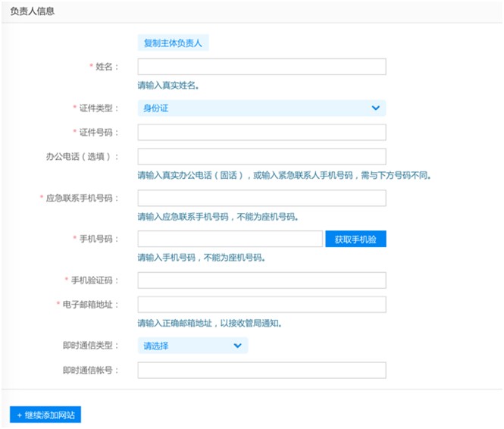Open the 证件类型 dropdown showing 身份证
The height and width of the screenshot is (429, 504).
click(261, 108)
